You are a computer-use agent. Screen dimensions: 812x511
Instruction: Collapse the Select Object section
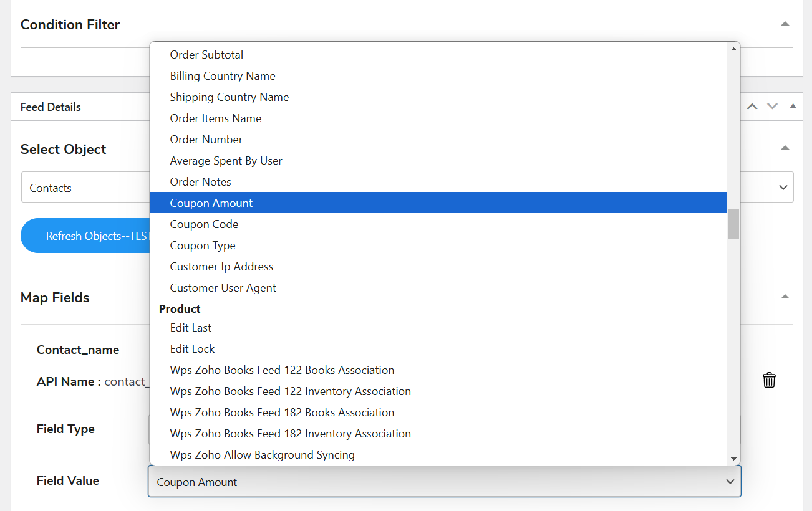coord(784,148)
